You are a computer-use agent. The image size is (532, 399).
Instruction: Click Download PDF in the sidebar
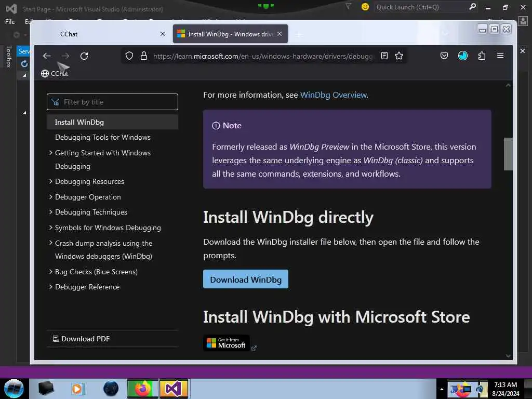coord(82,339)
